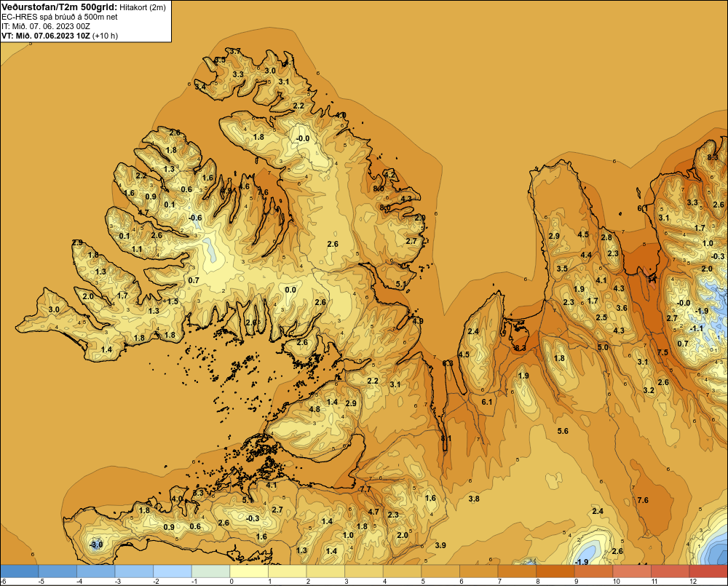The height and width of the screenshot is (586, 728).
Task: Select the legend swatch between 1 and 2
Action: [x=288, y=571]
